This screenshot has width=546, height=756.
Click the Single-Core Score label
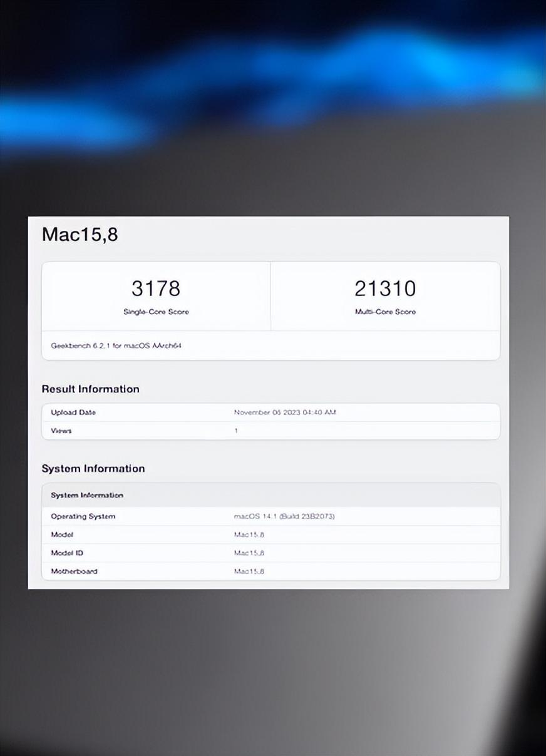click(156, 312)
